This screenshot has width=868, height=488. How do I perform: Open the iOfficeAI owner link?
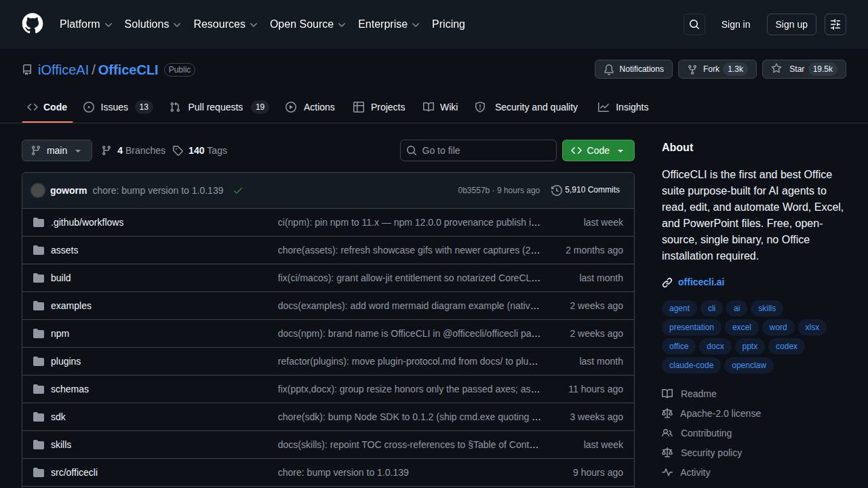click(x=63, y=70)
